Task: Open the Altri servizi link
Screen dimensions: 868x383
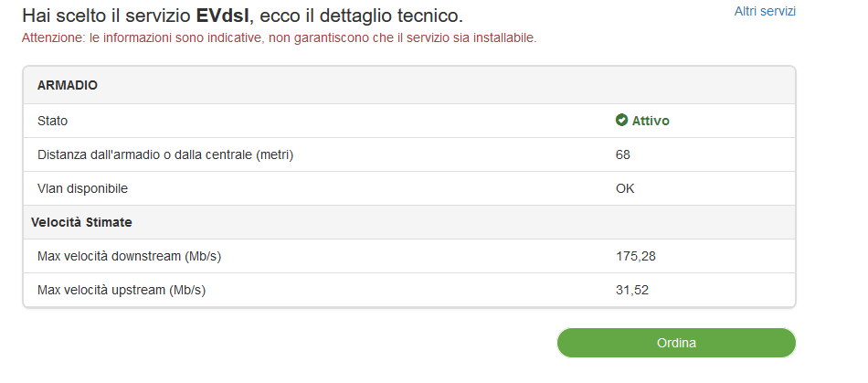Action: pos(765,11)
